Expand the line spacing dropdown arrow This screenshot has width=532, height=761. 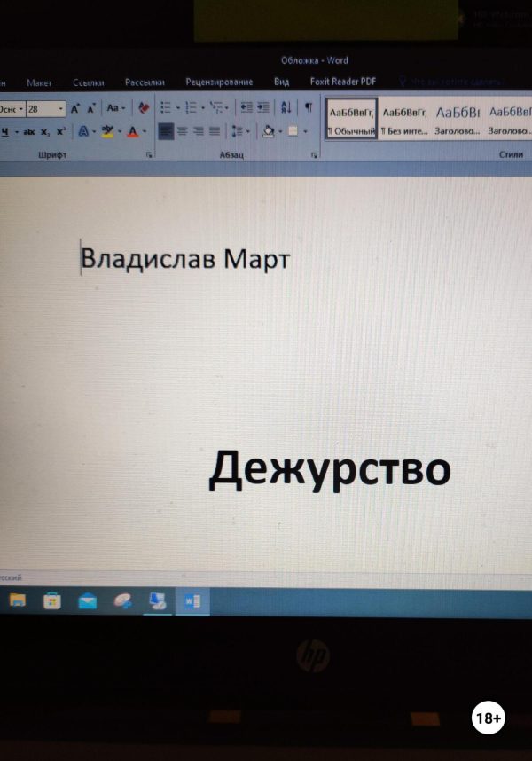247,131
